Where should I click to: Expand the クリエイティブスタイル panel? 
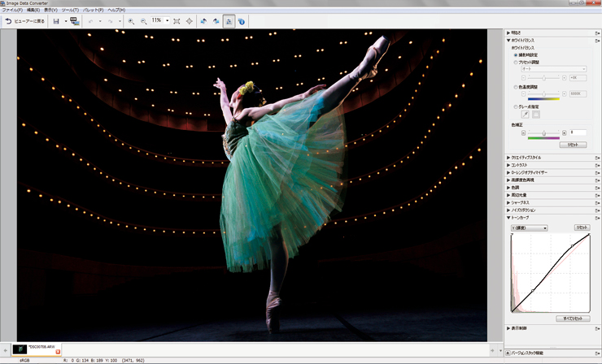click(x=509, y=158)
